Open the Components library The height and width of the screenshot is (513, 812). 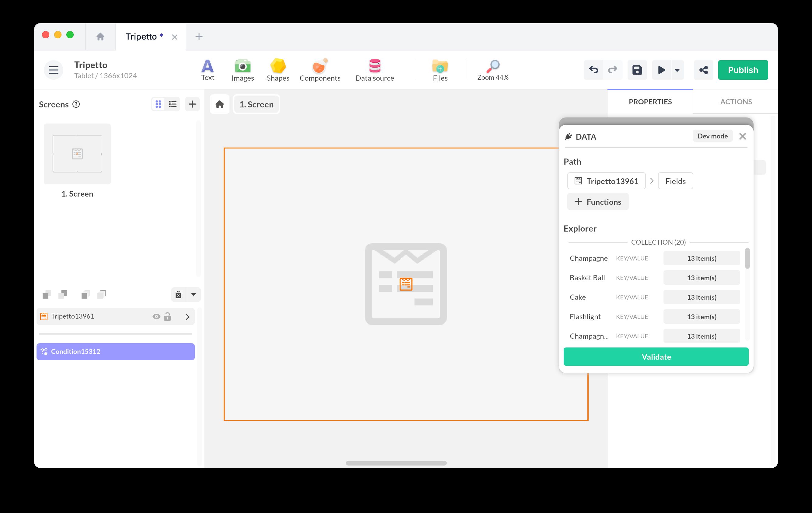pos(320,70)
